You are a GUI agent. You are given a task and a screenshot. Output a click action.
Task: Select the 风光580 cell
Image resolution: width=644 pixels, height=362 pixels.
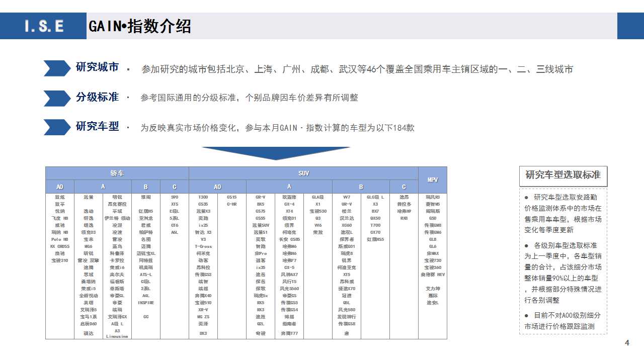347,310
